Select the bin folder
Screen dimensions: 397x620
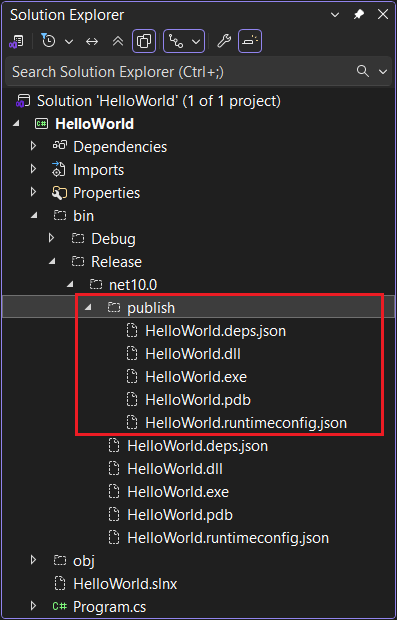83,216
